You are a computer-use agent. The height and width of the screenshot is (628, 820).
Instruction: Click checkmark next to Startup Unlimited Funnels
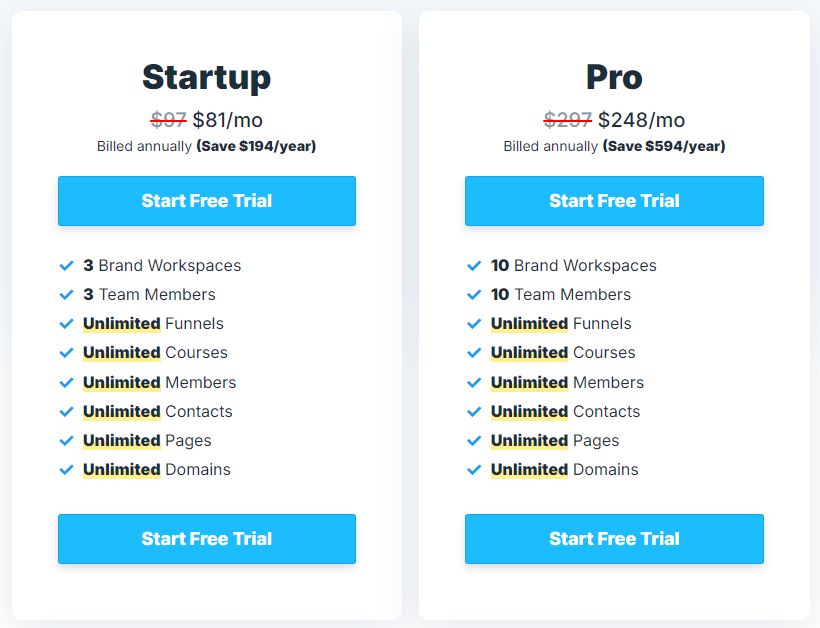[66, 324]
